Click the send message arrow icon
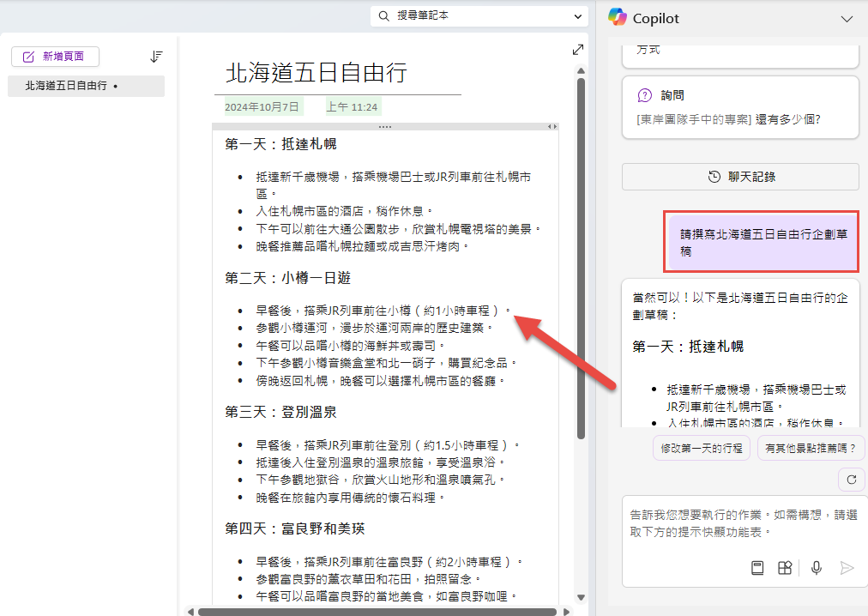The width and height of the screenshot is (868, 616). (x=847, y=568)
